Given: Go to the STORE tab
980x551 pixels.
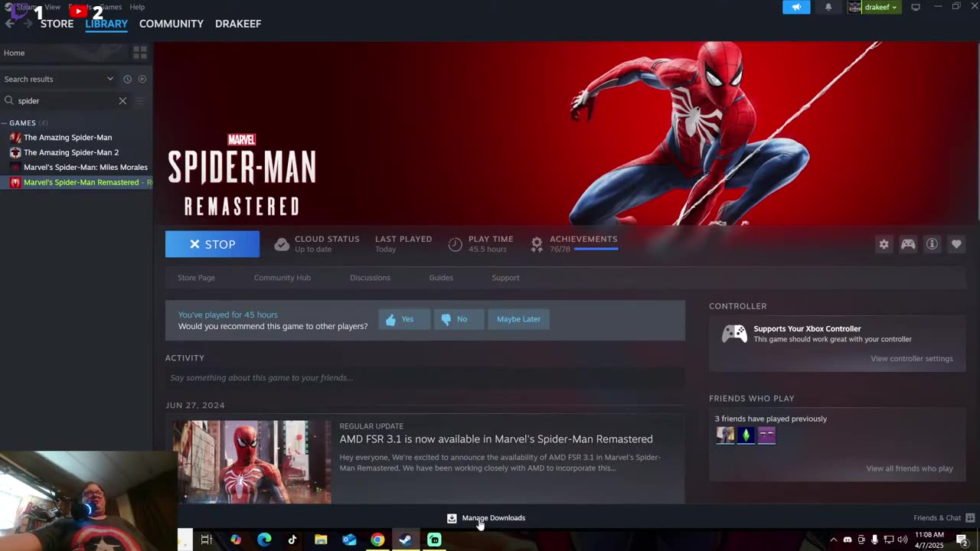Looking at the screenshot, I should 57,24.
